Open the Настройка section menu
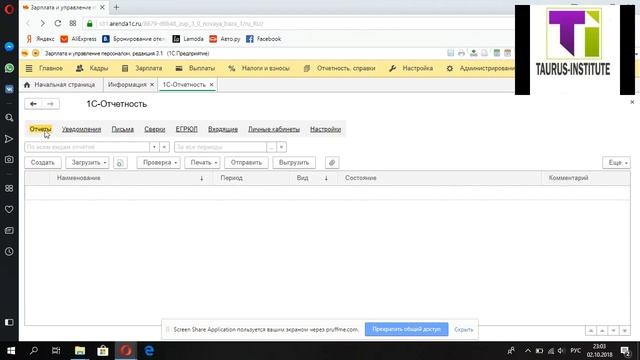 411,68
